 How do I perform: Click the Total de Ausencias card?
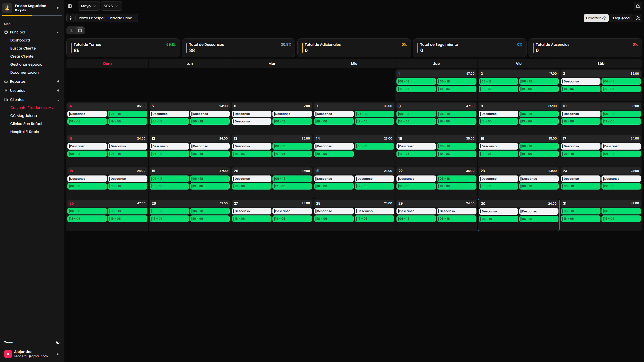pos(585,48)
